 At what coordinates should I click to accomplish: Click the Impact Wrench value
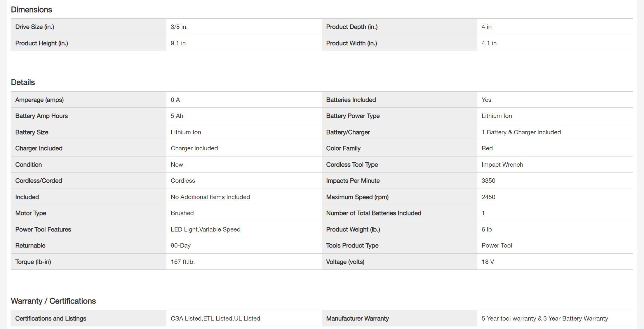(x=502, y=165)
